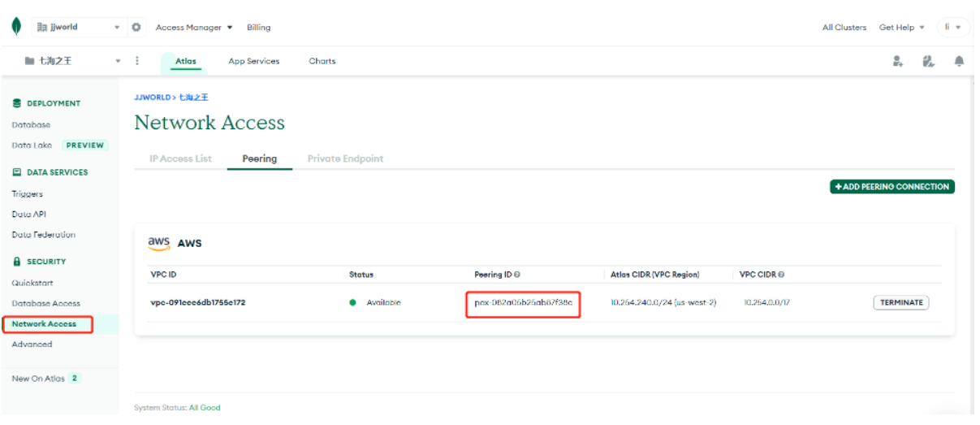Click the Peering ID value starting with pcx
The height and width of the screenshot is (425, 980).
click(524, 302)
